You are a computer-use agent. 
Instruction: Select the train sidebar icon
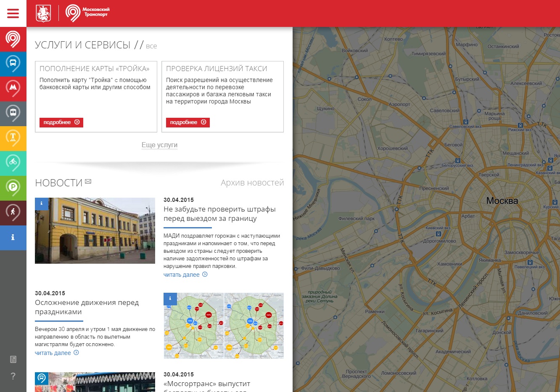click(13, 113)
